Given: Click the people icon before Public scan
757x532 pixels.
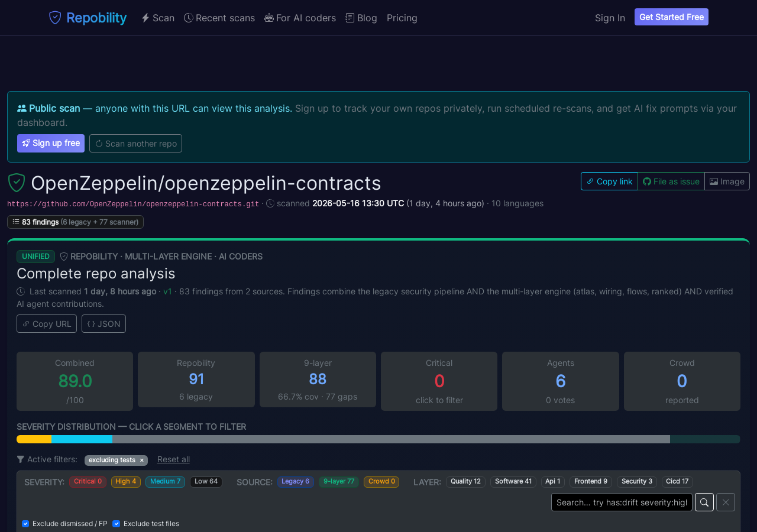Looking at the screenshot, I should click(x=22, y=108).
